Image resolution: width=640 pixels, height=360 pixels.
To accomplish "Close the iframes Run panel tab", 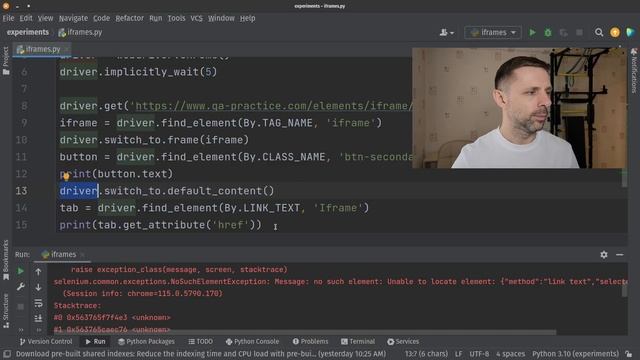I will click(82, 255).
